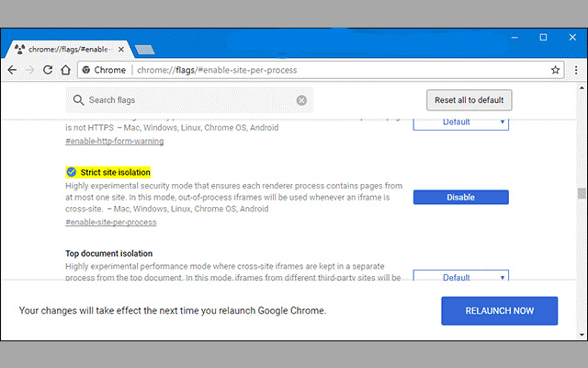Click the Top document isolation heading

108,254
